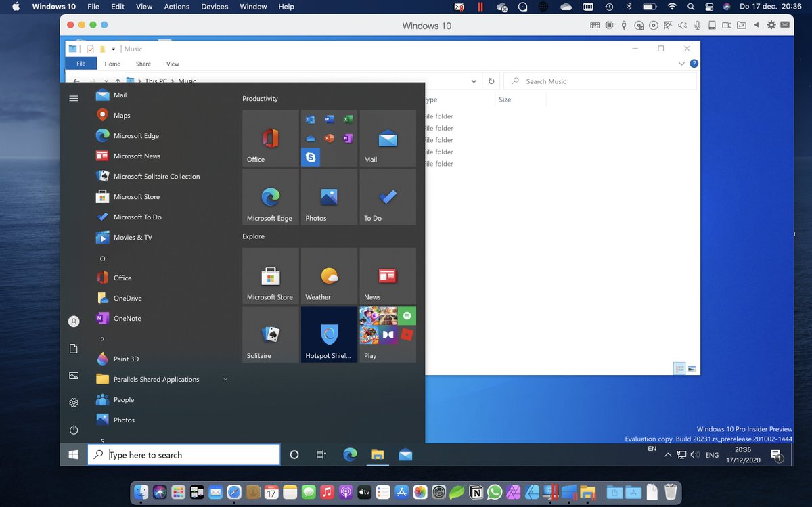Open the address bar history dropdown
The height and width of the screenshot is (507, 812).
(x=474, y=81)
